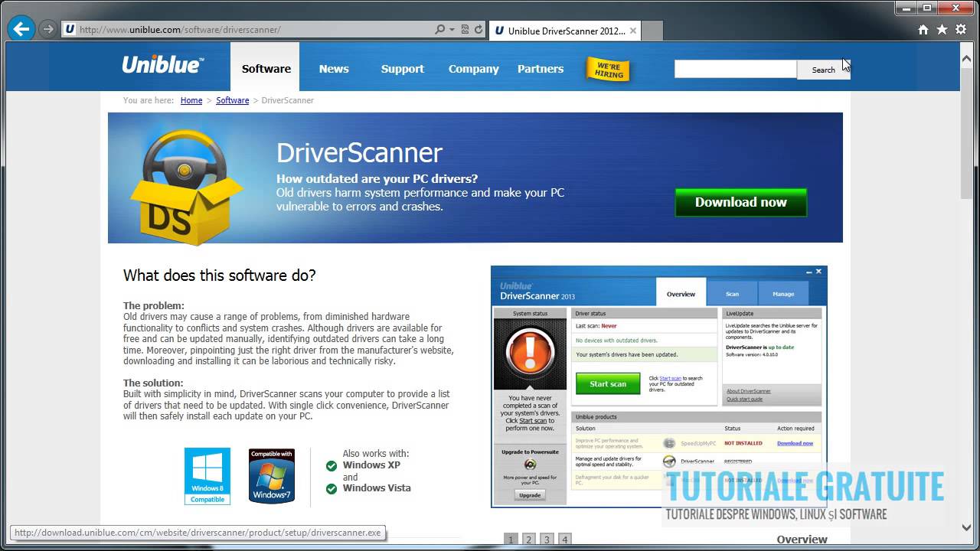This screenshot has width=980, height=551.
Task: Click the SpeedUpMyPC Download now link
Action: [x=795, y=443]
